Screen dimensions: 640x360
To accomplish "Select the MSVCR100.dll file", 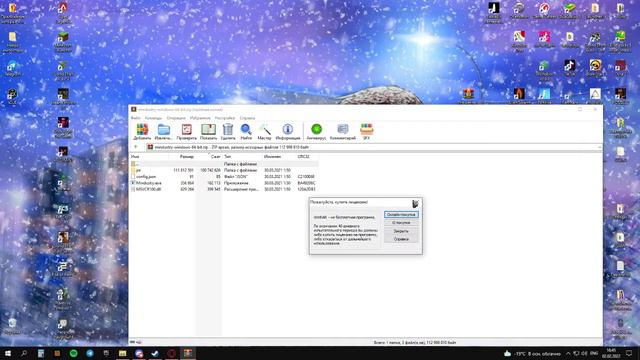I will pyautogui.click(x=224, y=189).
